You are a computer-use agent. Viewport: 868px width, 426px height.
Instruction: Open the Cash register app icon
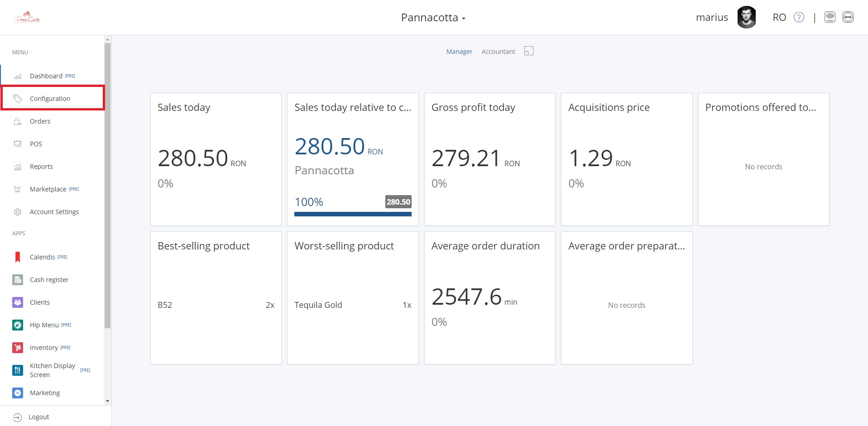point(18,280)
